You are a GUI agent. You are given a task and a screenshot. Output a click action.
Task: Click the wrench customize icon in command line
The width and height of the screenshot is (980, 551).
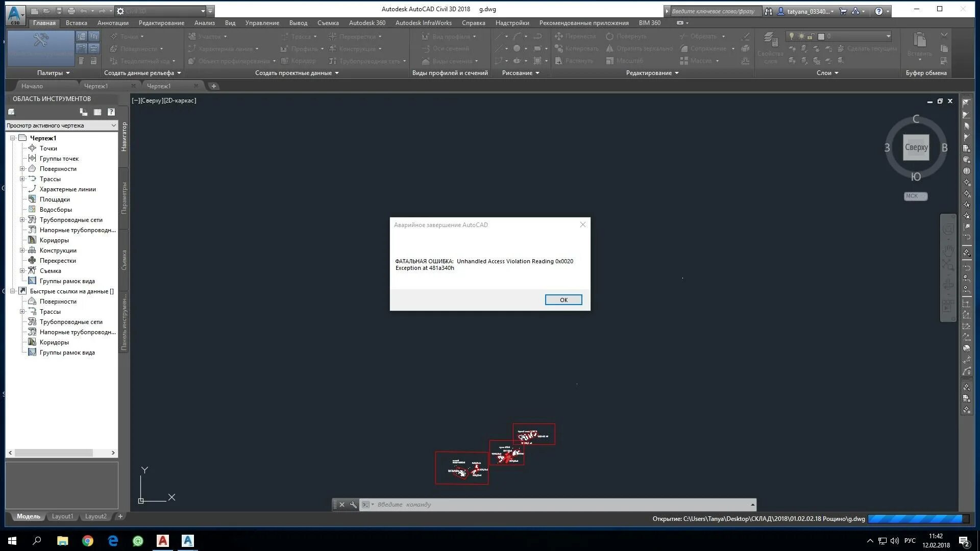point(353,505)
